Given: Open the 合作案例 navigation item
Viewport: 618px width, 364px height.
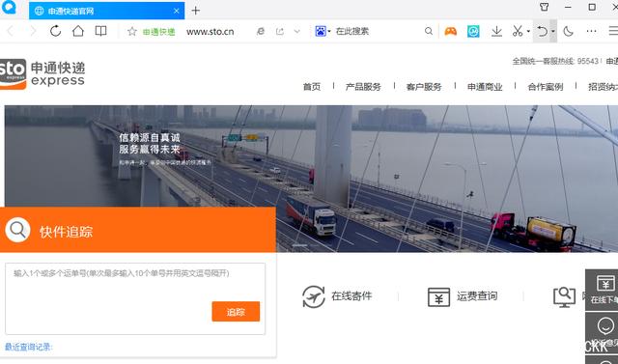Looking at the screenshot, I should point(545,87).
